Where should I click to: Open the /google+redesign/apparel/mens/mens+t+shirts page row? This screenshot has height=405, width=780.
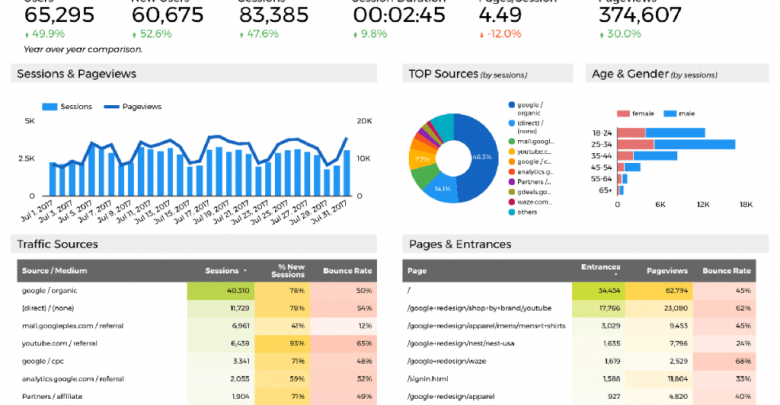pyautogui.click(x=579, y=326)
